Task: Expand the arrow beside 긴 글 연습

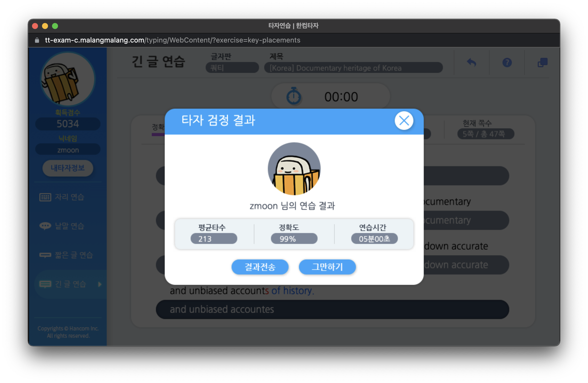Action: coord(100,284)
